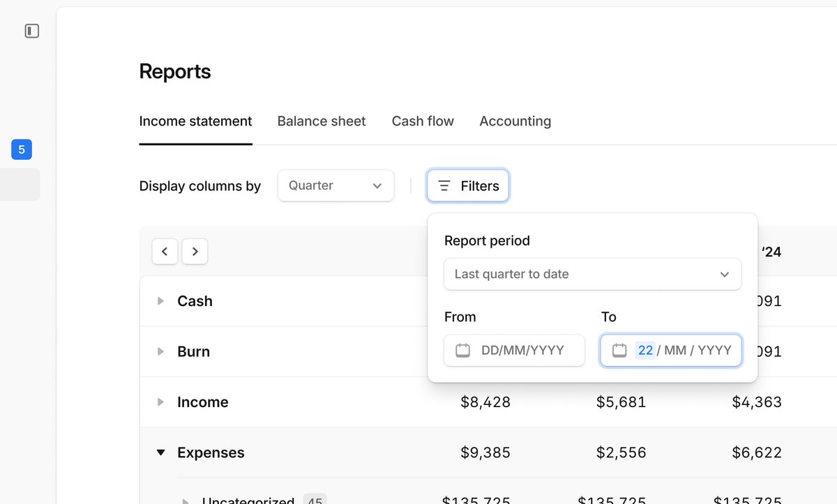Click the 45 badge next to Uncategorized
This screenshot has height=504, width=837.
[315, 500]
